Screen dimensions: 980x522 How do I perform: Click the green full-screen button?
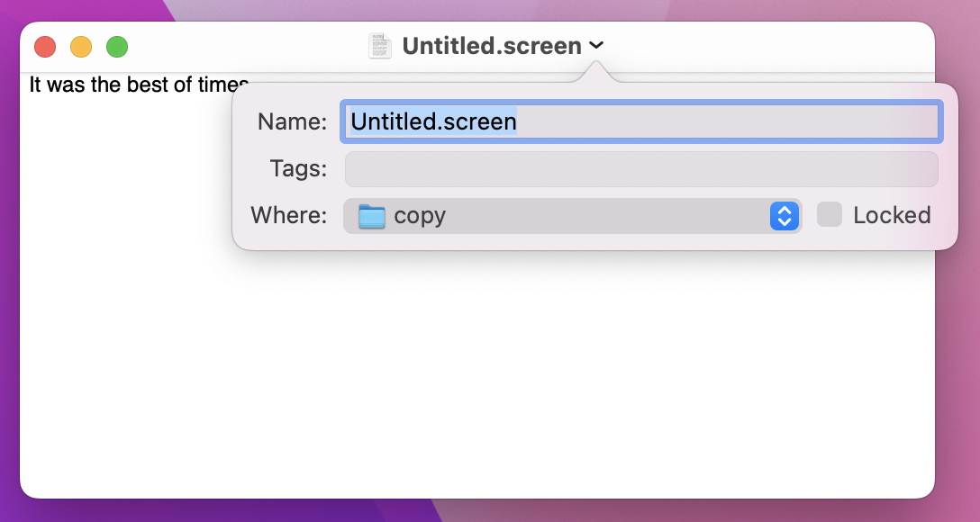tap(117, 45)
